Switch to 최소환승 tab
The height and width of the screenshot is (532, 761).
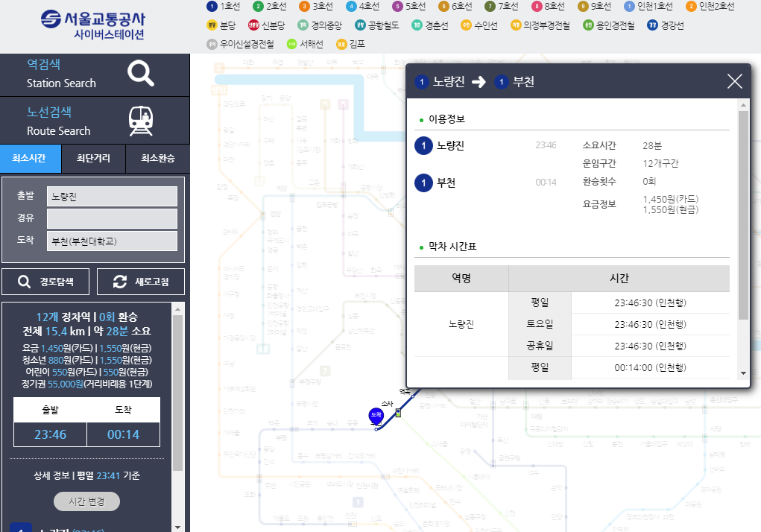[x=158, y=158]
